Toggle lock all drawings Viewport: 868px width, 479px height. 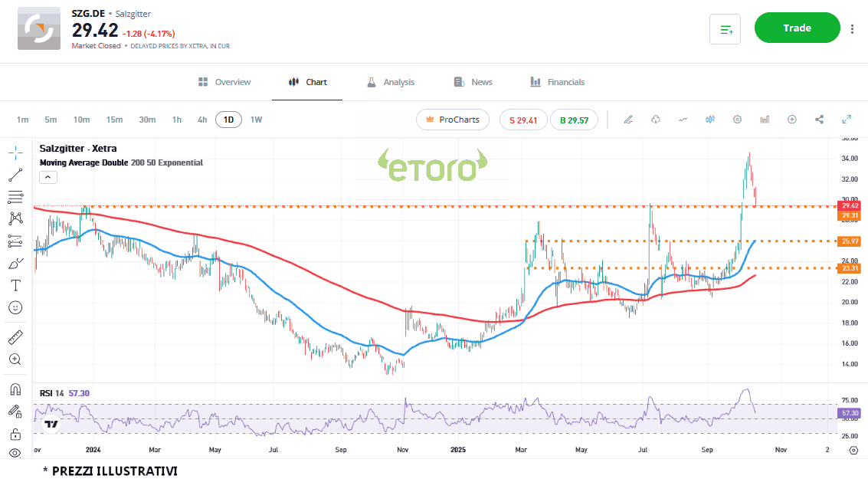[x=15, y=434]
